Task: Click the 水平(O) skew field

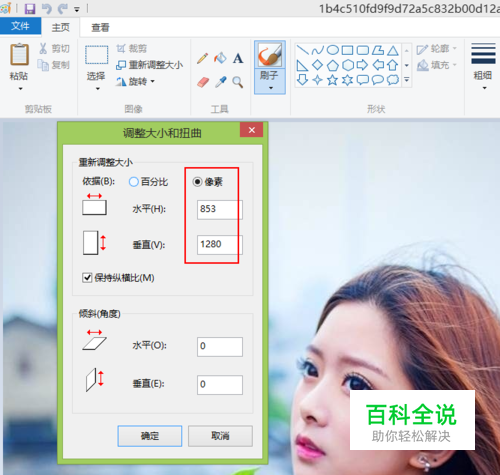Action: point(220,347)
